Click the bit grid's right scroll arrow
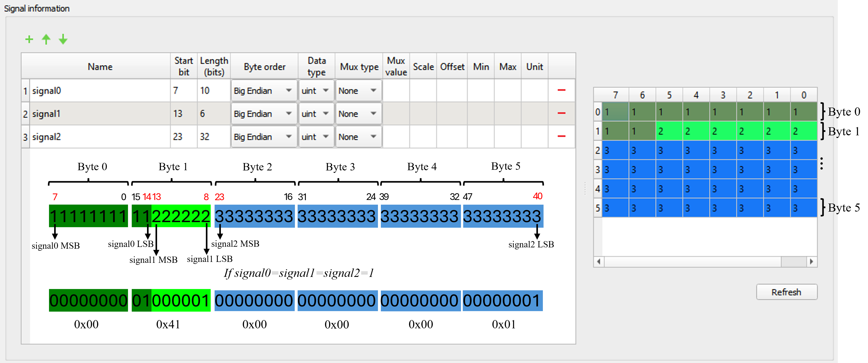The width and height of the screenshot is (868, 363). coord(811,261)
